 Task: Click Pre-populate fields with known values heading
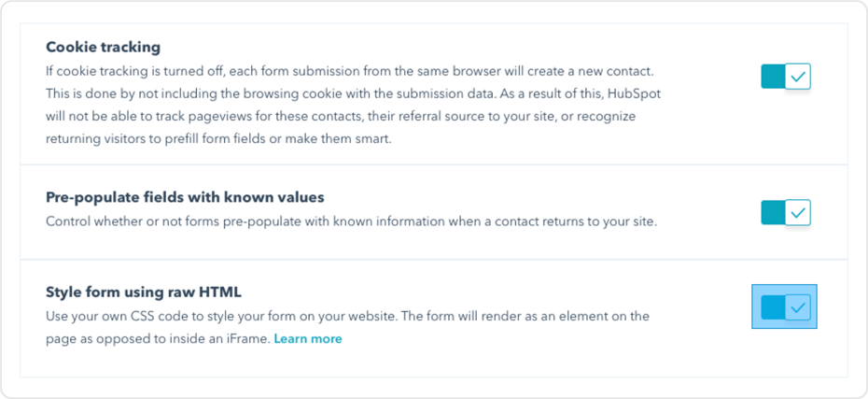tap(185, 197)
